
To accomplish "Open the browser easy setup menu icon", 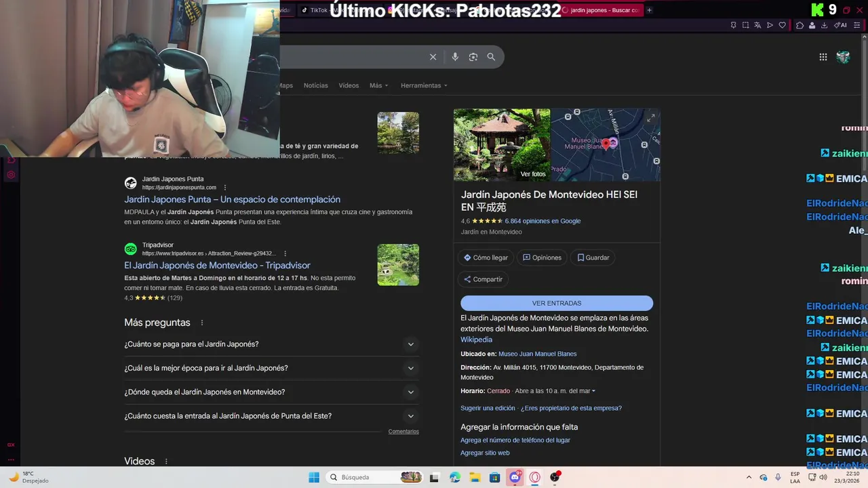I will coord(858,25).
